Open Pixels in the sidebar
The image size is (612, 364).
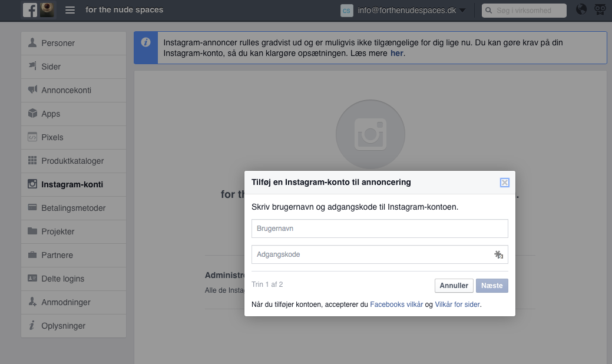(x=74, y=138)
